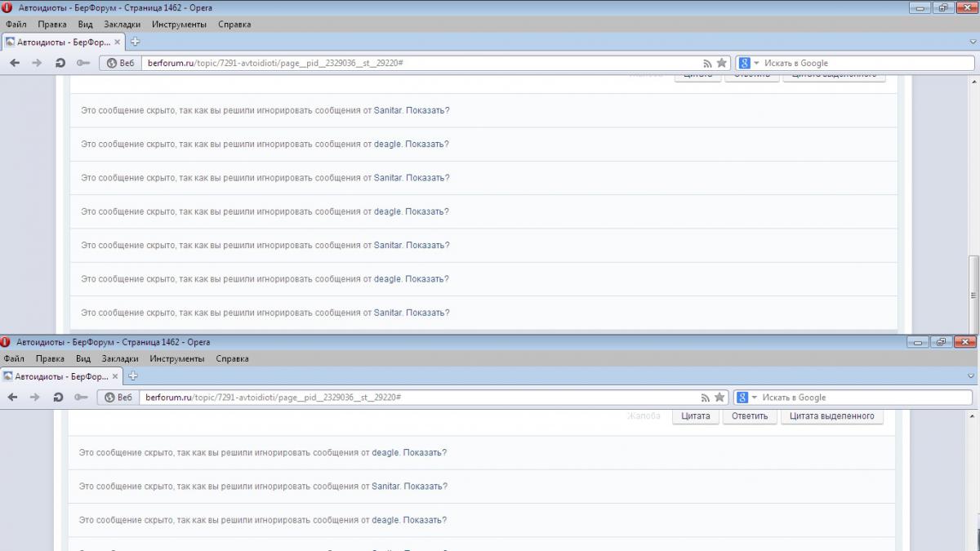The width and height of the screenshot is (980, 551).
Task: Click Reload icon in lower window toolbar
Action: tap(58, 398)
